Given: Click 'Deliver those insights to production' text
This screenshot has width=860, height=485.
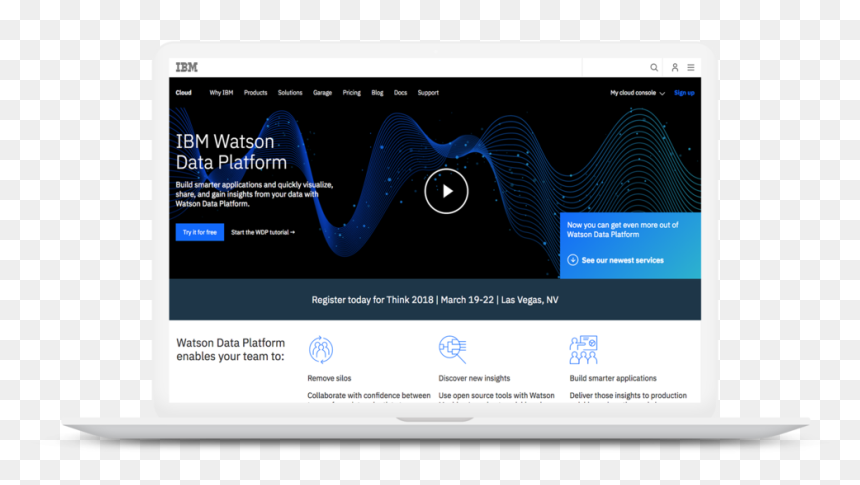Looking at the screenshot, I should [628, 395].
